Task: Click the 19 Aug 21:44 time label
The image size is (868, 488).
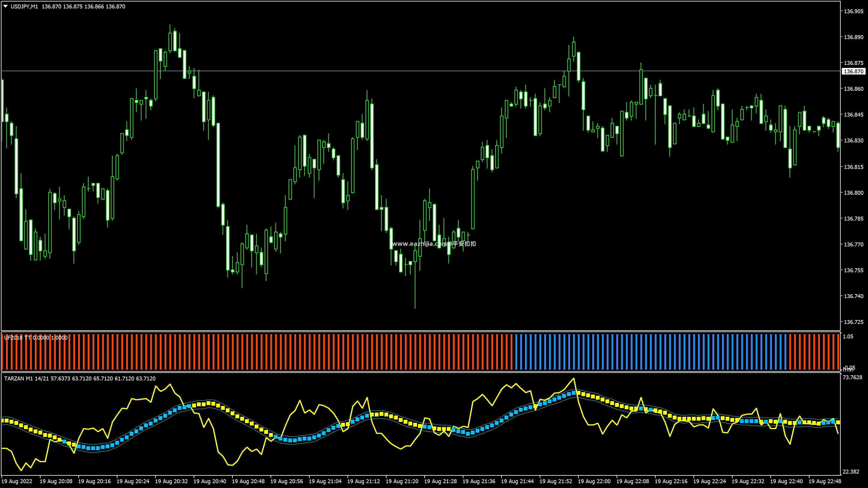Action: tap(517, 481)
